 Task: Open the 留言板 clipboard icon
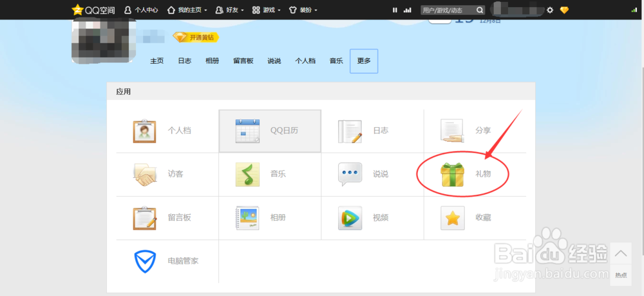click(144, 218)
